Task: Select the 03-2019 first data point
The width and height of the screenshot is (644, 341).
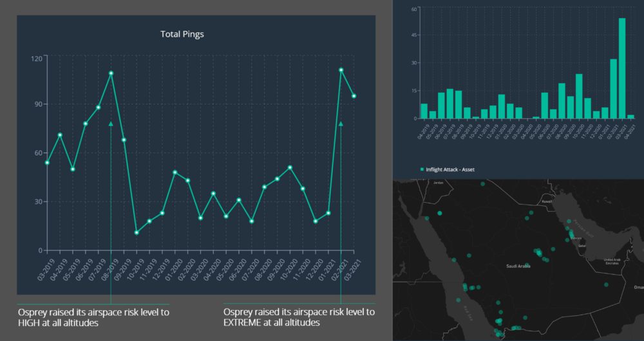Action: pos(47,163)
